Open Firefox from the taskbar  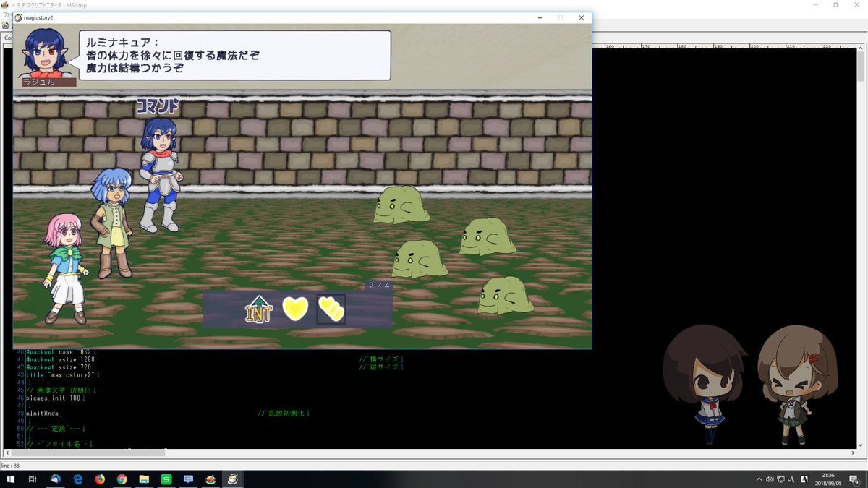pos(100,479)
